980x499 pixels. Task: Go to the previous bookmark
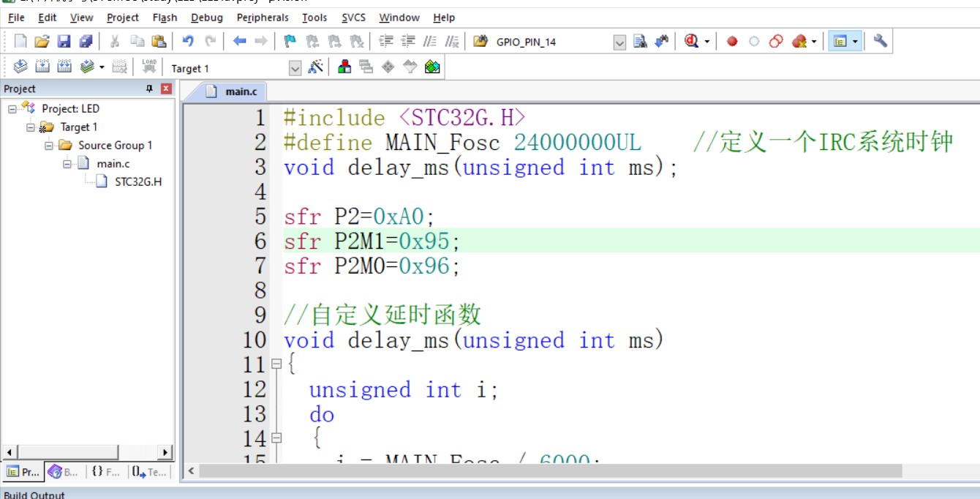click(x=312, y=42)
